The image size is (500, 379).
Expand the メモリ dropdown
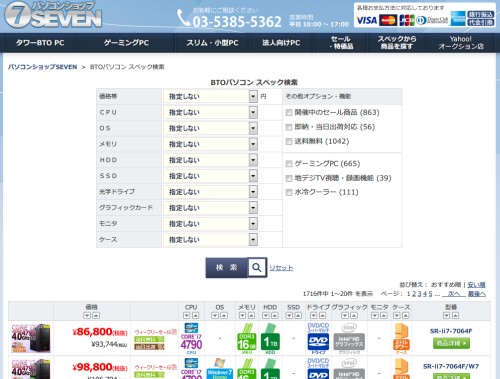coord(211,144)
